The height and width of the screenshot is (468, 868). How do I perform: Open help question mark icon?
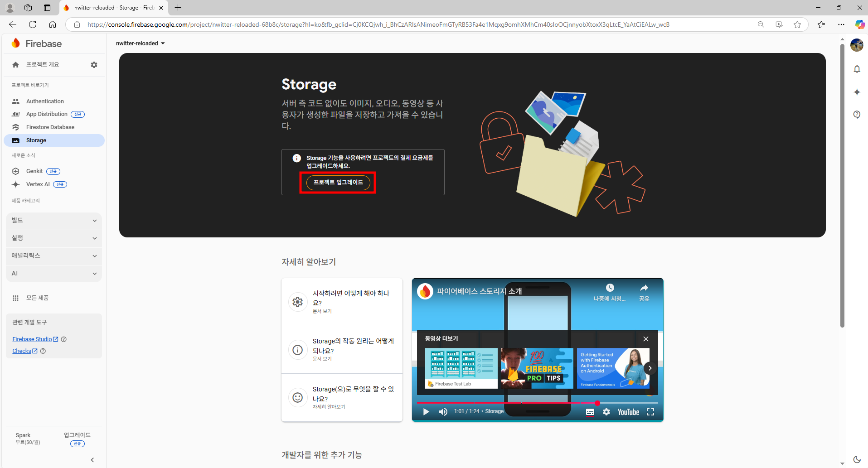click(x=857, y=115)
